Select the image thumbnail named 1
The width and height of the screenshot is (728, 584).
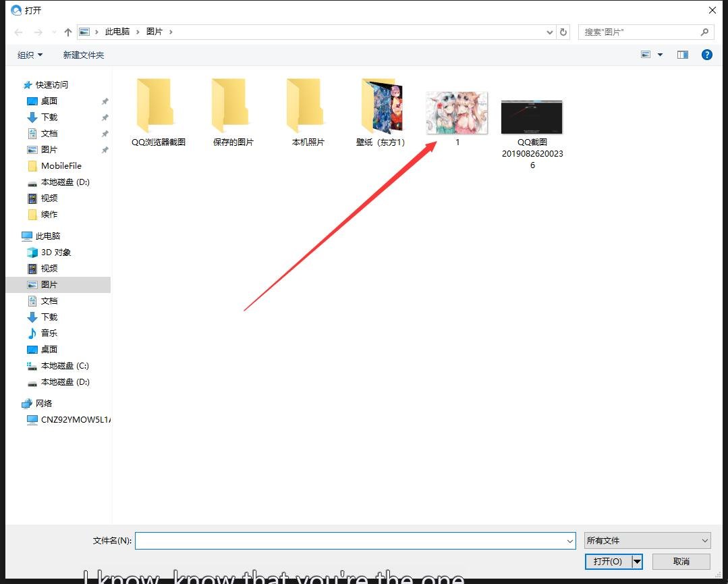coord(457,113)
